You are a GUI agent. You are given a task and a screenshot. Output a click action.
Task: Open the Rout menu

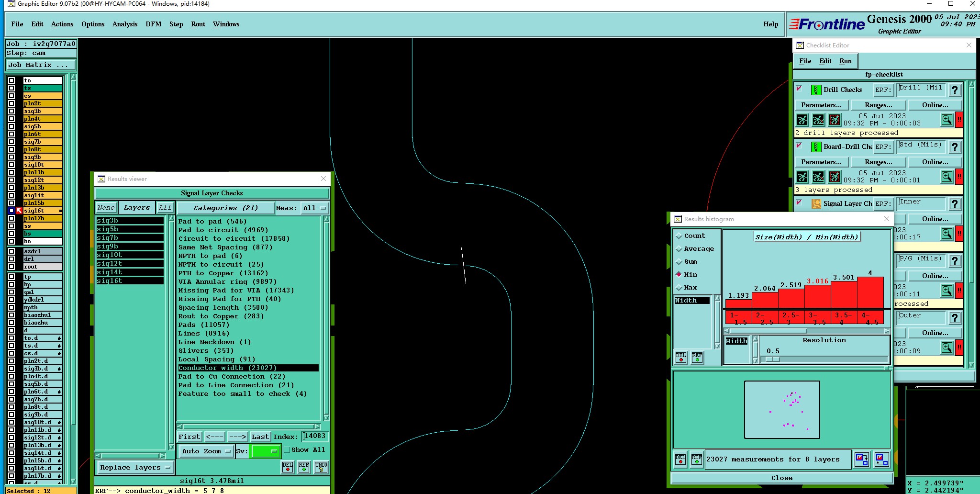point(198,24)
